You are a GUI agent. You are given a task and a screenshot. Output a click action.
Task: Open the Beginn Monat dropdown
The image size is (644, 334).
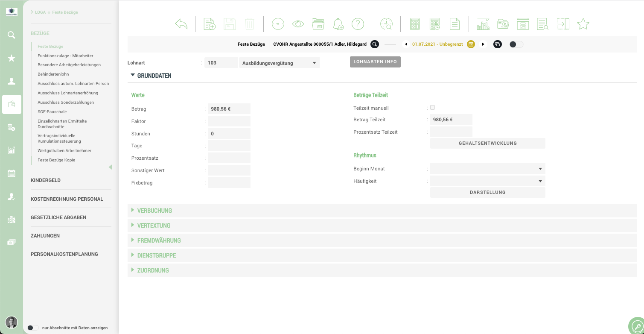coord(487,169)
